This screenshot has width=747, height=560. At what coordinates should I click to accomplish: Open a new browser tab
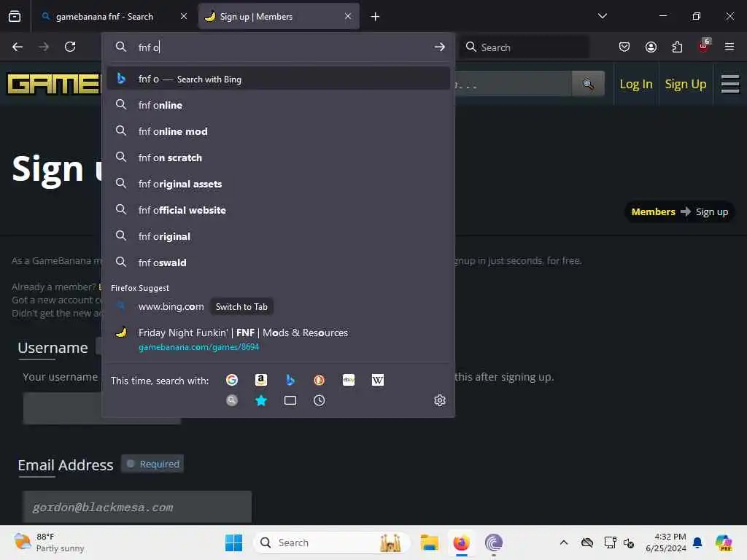point(376,17)
